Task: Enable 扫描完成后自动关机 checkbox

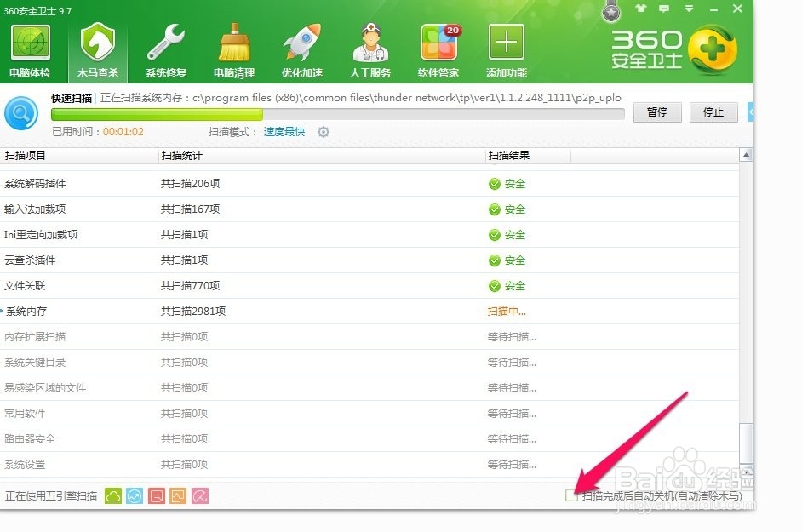Action: click(570, 495)
